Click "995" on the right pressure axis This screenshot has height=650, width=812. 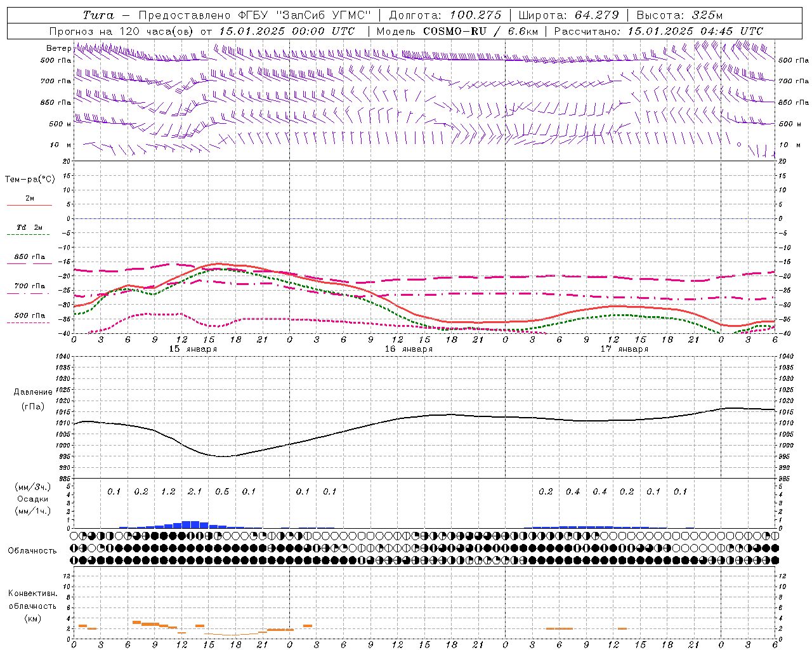[x=784, y=456]
